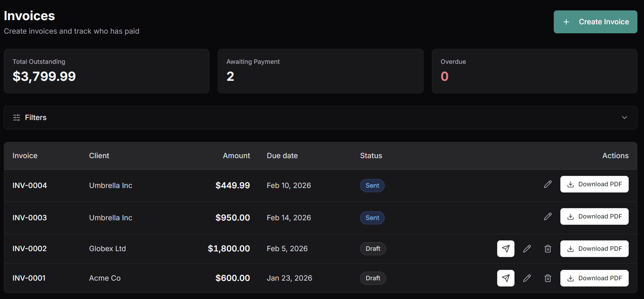Image resolution: width=644 pixels, height=299 pixels.
Task: Send the INV-0001 invoice via paper plane icon
Action: 506,278
